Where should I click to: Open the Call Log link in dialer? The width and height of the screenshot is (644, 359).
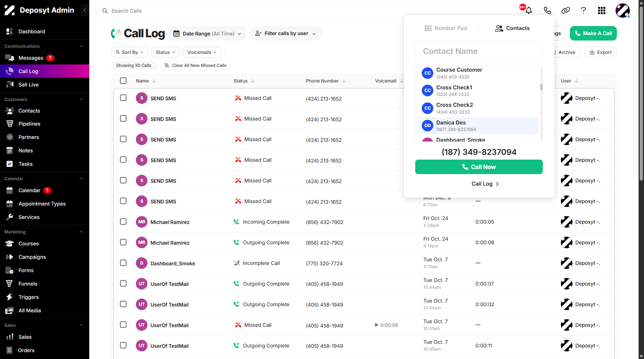(485, 184)
